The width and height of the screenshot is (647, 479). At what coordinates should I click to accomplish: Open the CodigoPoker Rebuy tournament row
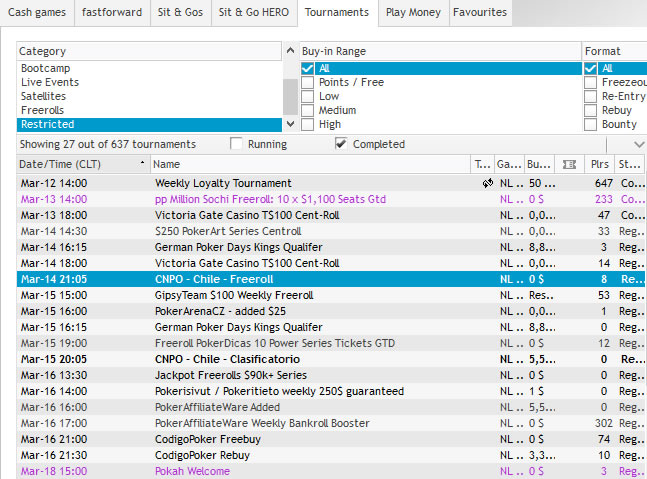200,455
